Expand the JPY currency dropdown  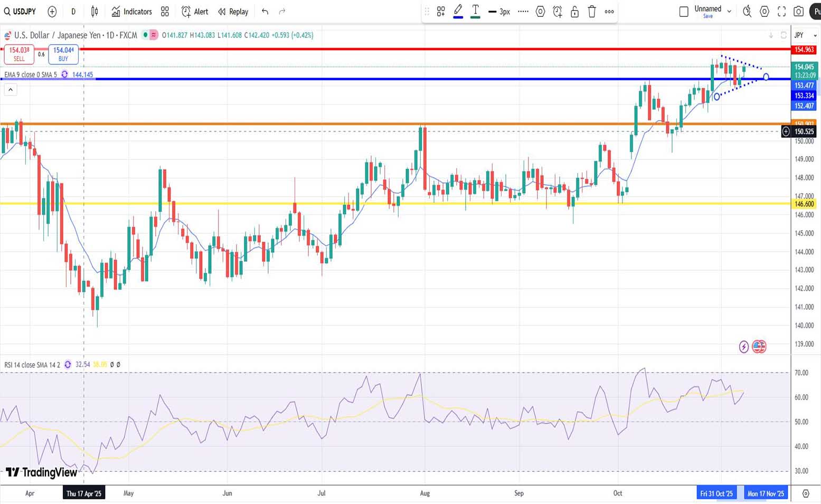pyautogui.click(x=806, y=35)
